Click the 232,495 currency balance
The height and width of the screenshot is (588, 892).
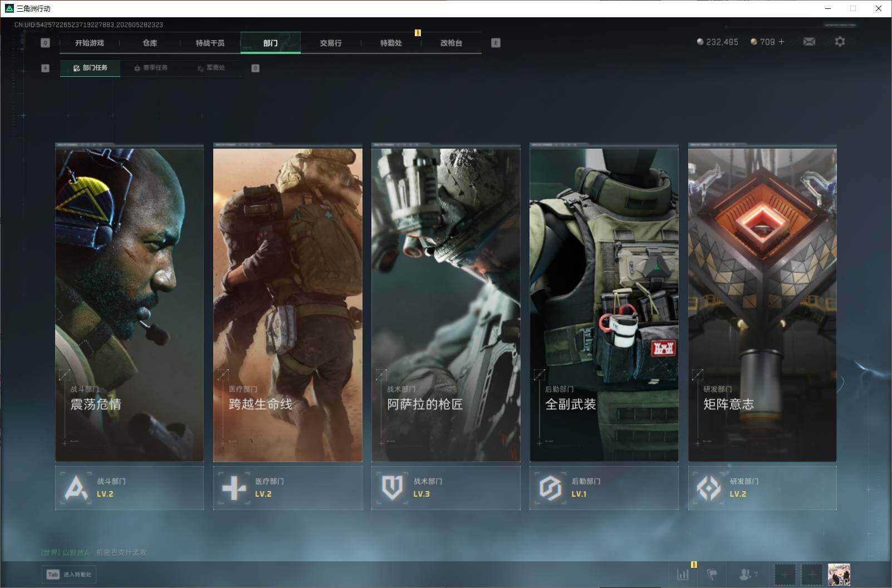pos(718,42)
